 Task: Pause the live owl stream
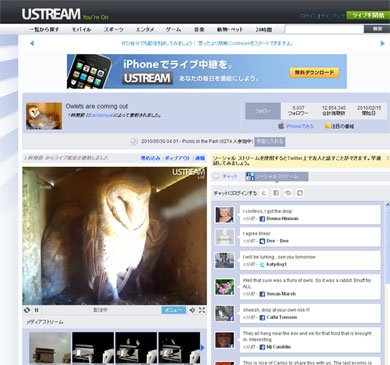coord(37,310)
